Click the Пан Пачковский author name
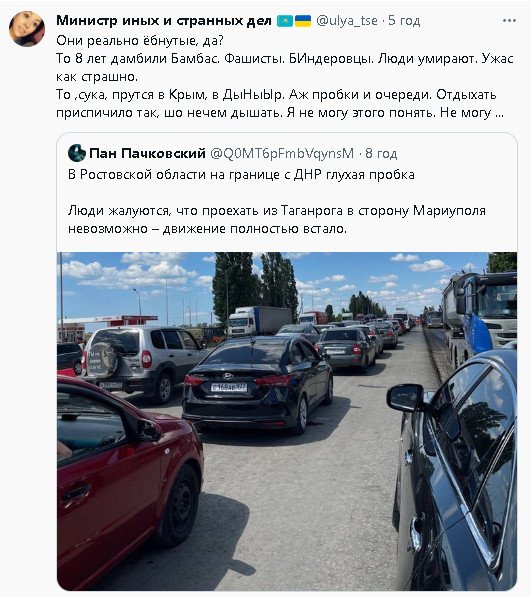The height and width of the screenshot is (597, 531). click(x=147, y=153)
